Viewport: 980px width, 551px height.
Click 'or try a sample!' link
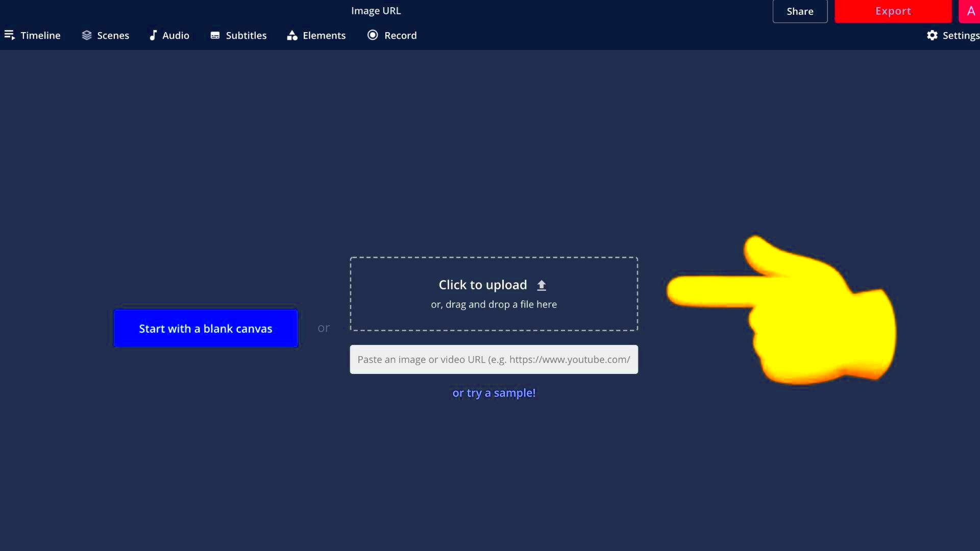pyautogui.click(x=494, y=392)
